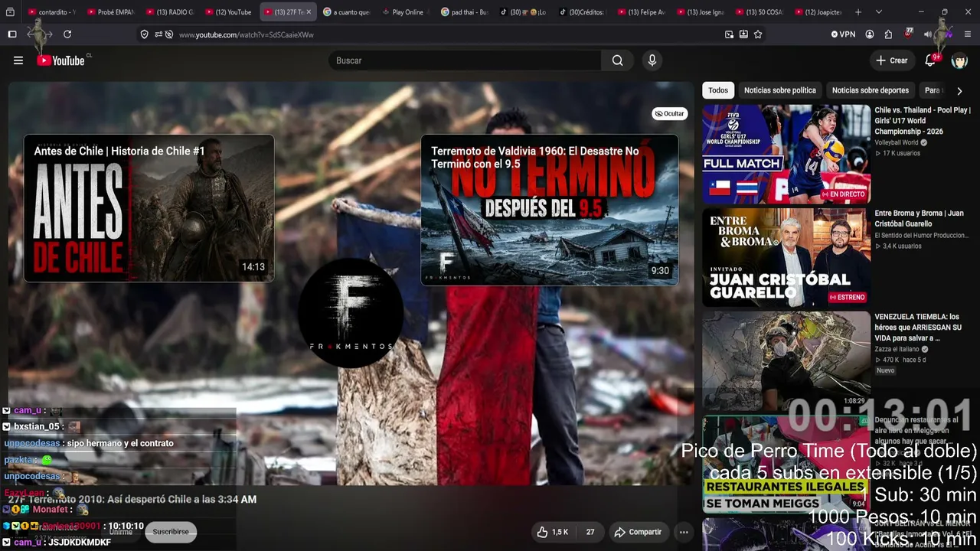Open the picture-in-picture icon in the address bar
Viewport: 980px width, 551px height.
point(729,34)
